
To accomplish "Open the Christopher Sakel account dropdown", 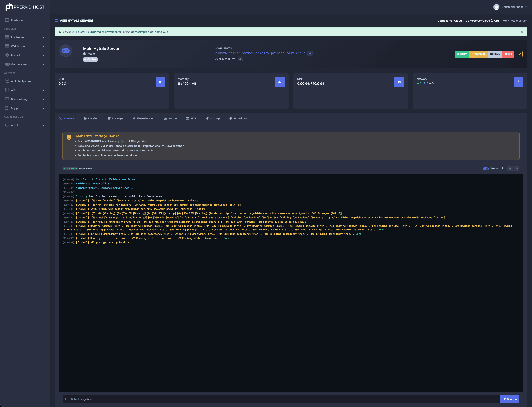I will point(510,7).
